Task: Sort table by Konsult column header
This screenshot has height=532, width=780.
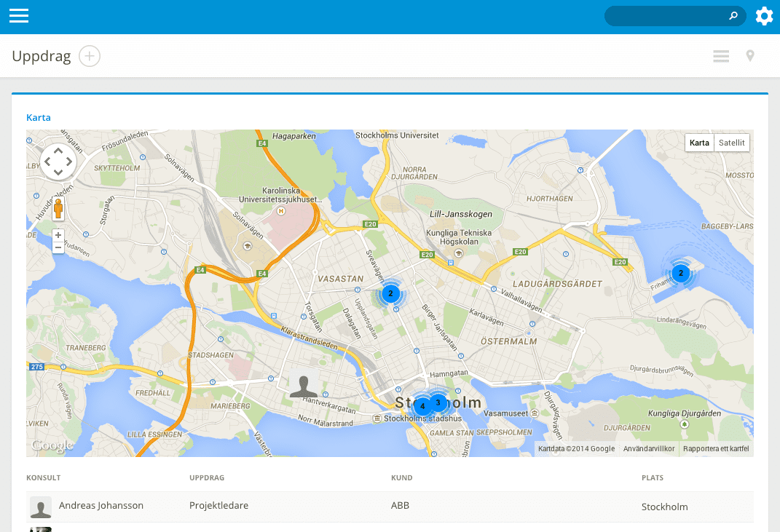Action: (x=44, y=478)
